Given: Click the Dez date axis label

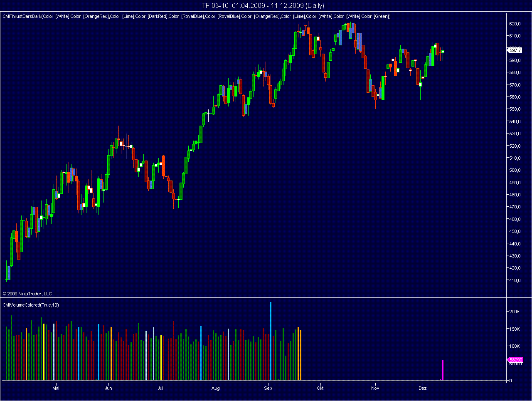Looking at the screenshot, I should 423,388.
